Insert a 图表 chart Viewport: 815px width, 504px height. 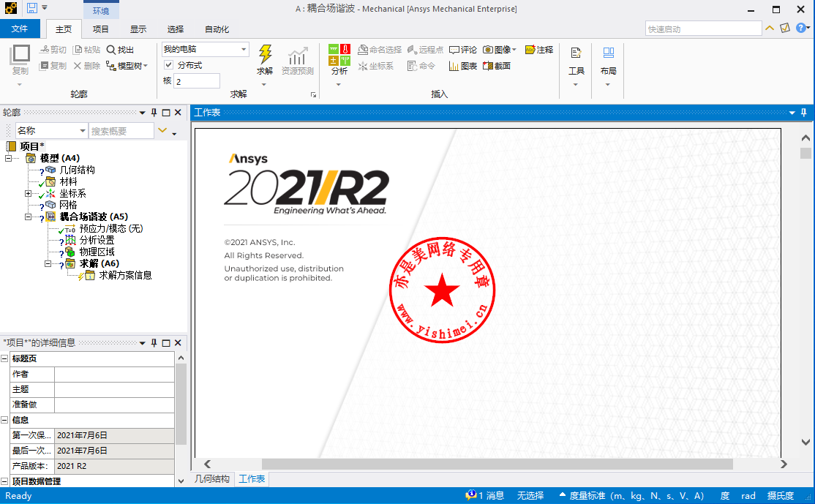[x=463, y=66]
